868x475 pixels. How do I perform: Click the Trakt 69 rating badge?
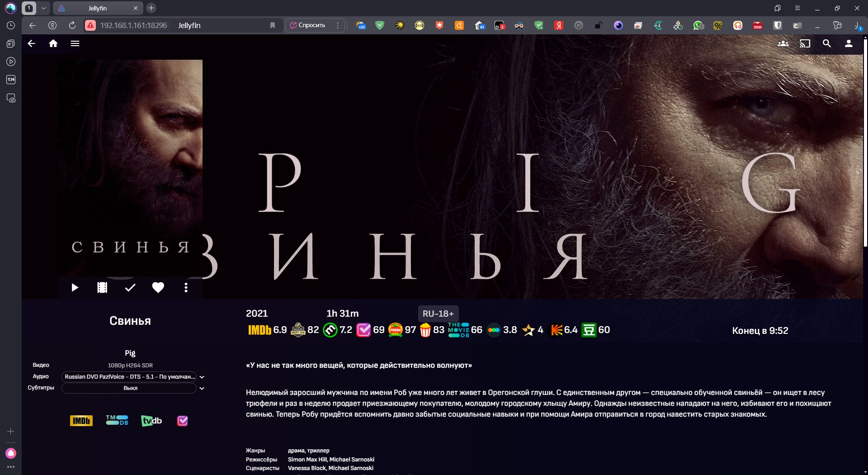click(x=371, y=330)
